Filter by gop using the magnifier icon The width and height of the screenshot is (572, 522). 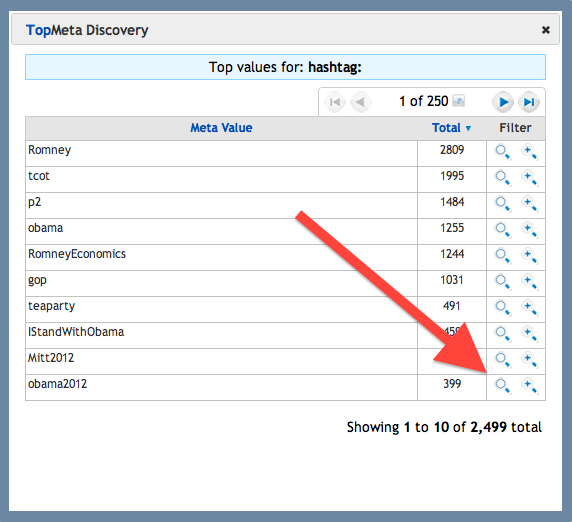pos(503,282)
